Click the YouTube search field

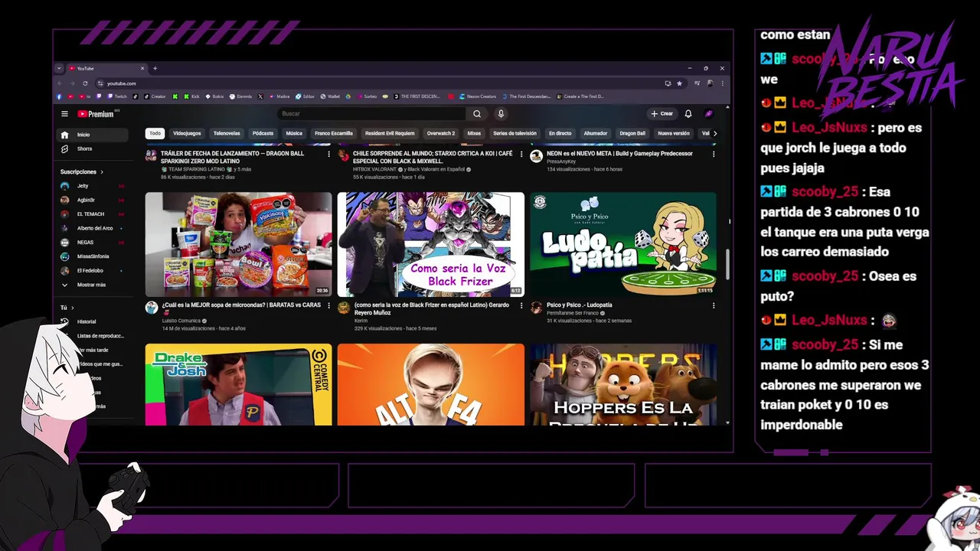(x=371, y=114)
